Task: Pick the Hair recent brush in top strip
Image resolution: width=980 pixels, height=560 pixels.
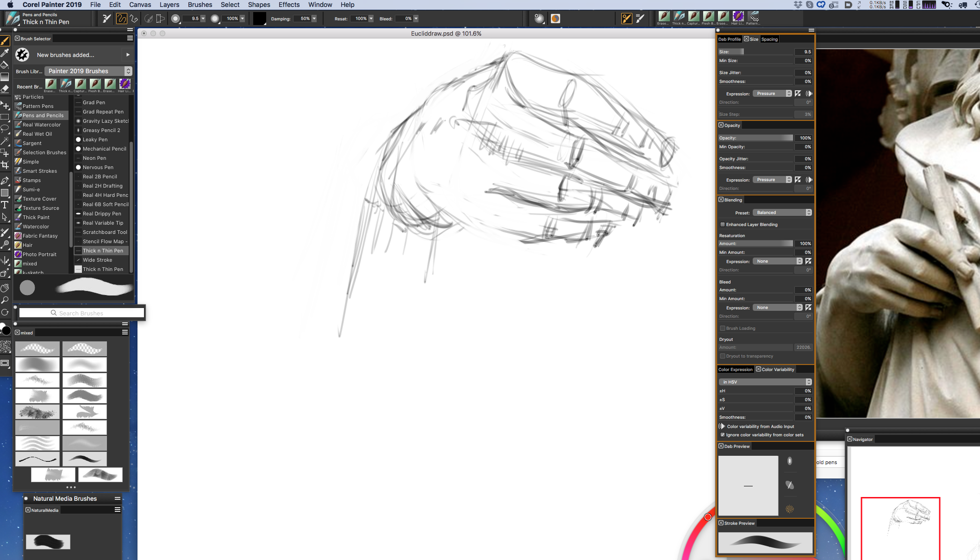Action: 738,17
